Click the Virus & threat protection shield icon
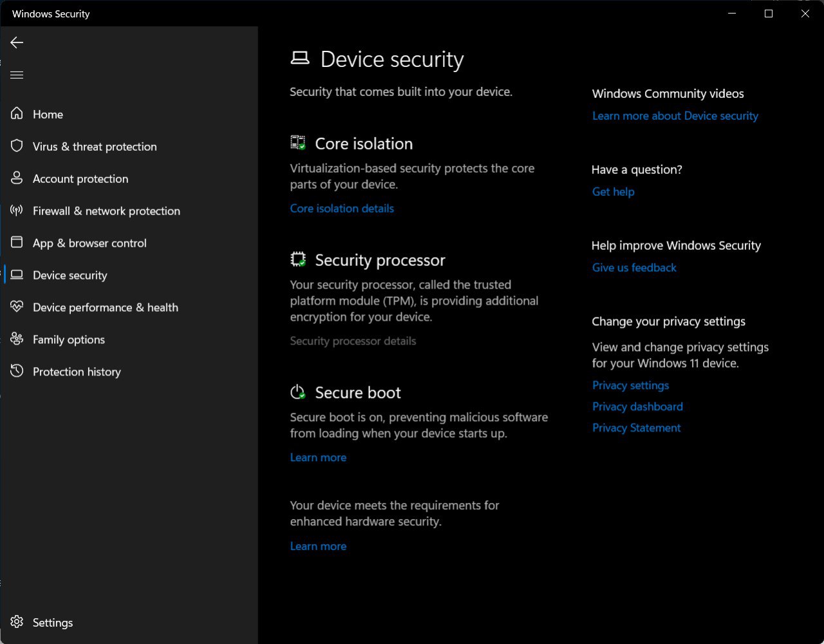 (x=17, y=146)
